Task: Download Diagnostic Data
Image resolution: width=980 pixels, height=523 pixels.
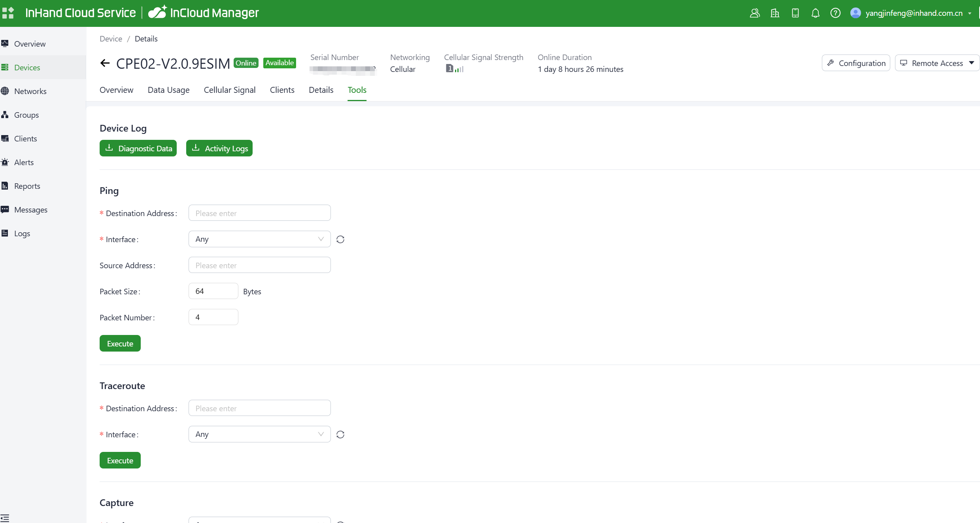Action: coord(138,149)
